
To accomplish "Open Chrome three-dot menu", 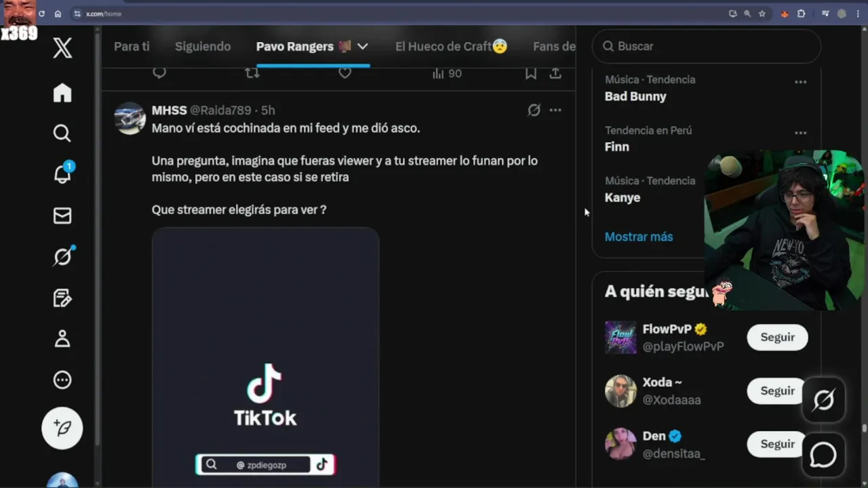I will pyautogui.click(x=858, y=14).
